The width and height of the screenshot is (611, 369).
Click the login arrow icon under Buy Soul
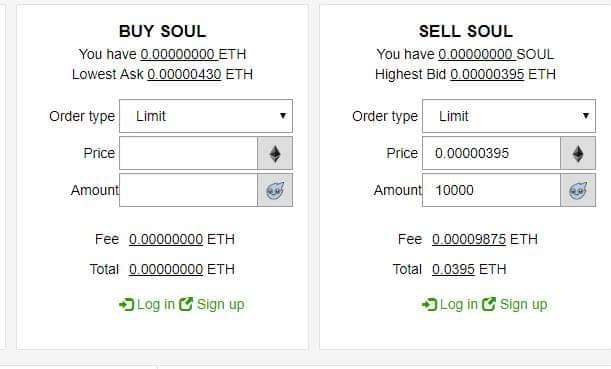pos(127,304)
